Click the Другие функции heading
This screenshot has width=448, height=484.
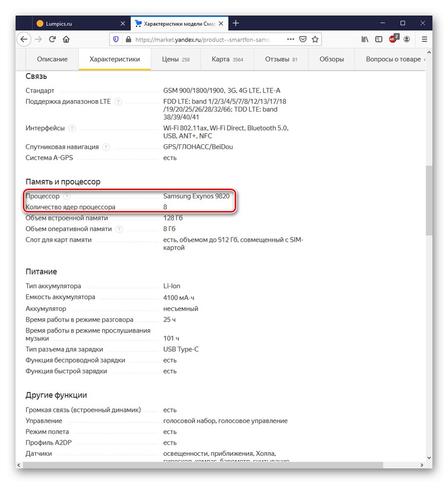tap(56, 395)
